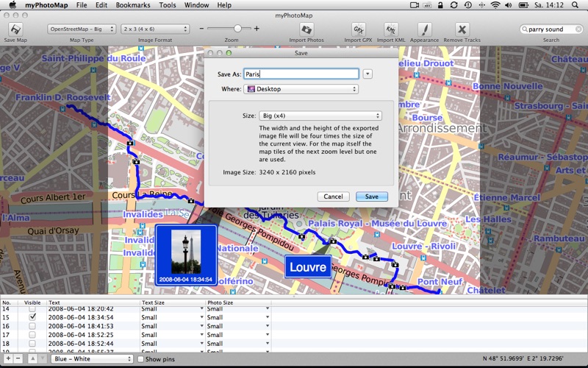Viewport: 588px width, 368px height.
Task: Open the Size dropdown showing Big (x4)
Action: 320,116
